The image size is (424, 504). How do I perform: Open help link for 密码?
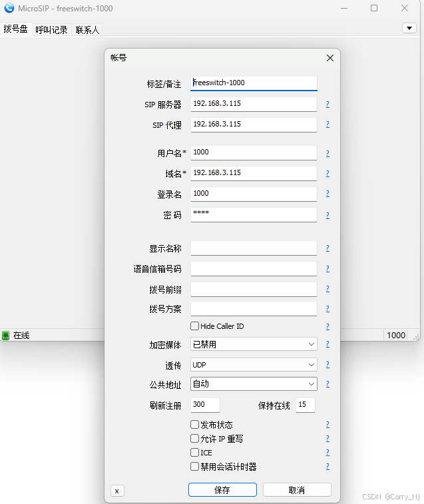[327, 215]
